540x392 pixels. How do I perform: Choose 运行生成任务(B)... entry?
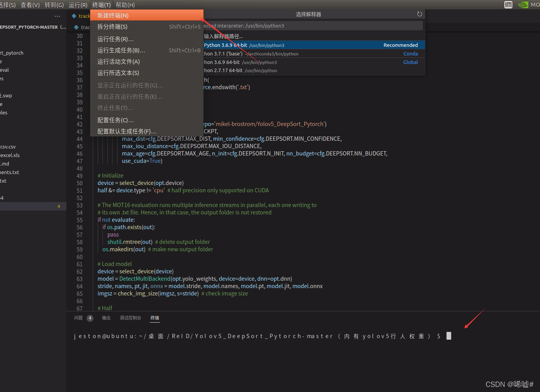pos(147,50)
